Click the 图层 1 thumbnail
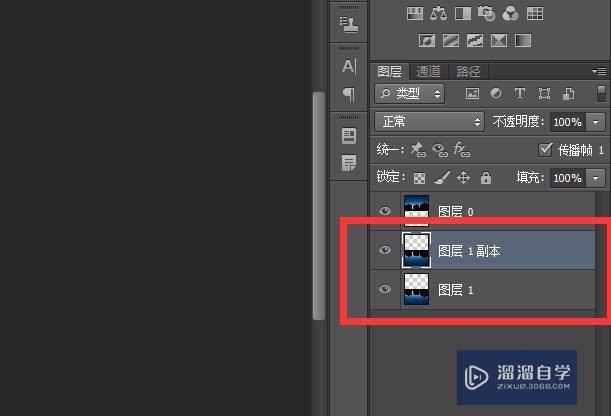Viewport: 611px width, 416px height. tap(416, 289)
